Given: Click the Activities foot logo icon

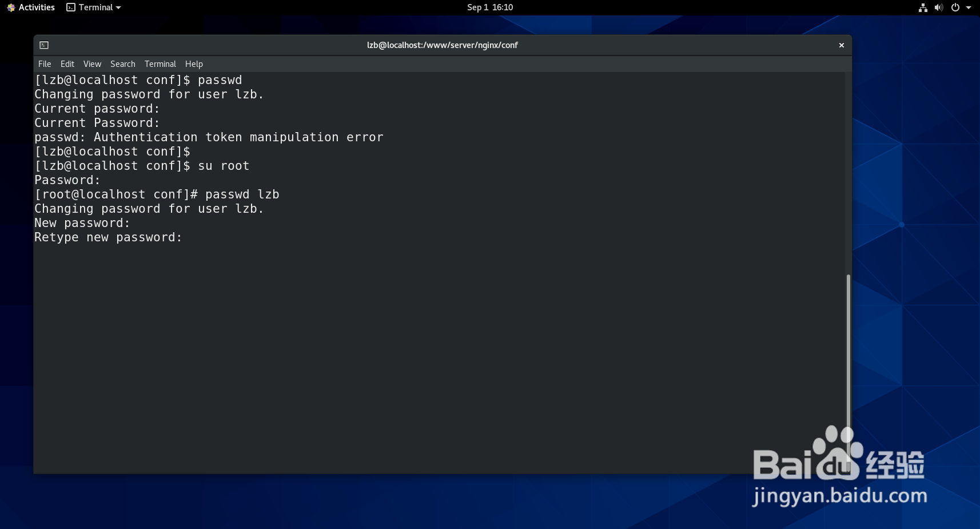Looking at the screenshot, I should pos(11,7).
